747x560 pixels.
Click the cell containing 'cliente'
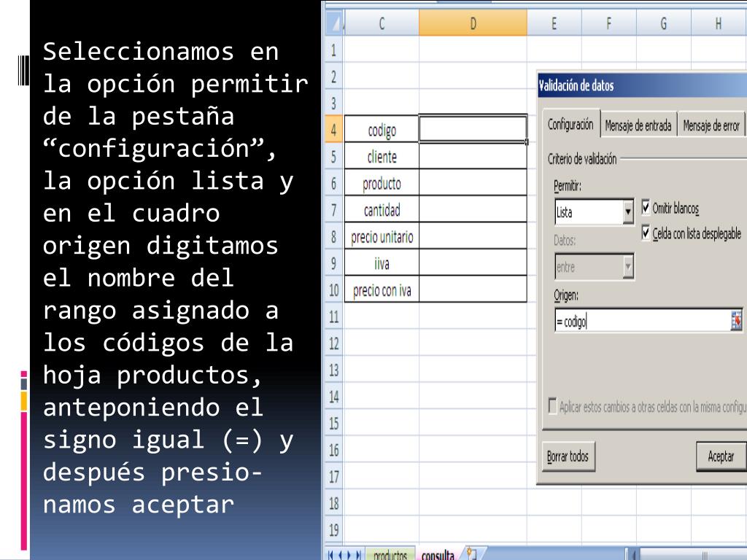point(382,156)
